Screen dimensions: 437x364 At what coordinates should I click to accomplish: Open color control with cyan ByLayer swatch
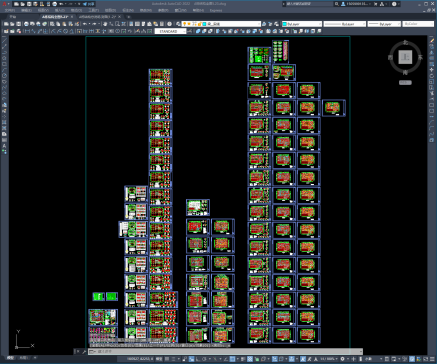[x=302, y=24]
